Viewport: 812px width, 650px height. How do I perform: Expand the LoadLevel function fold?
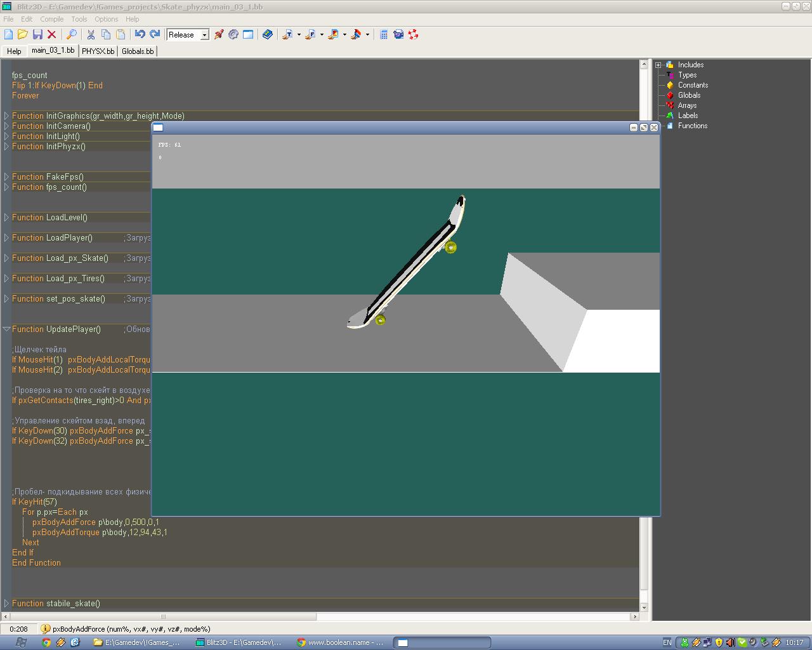pos(6,218)
